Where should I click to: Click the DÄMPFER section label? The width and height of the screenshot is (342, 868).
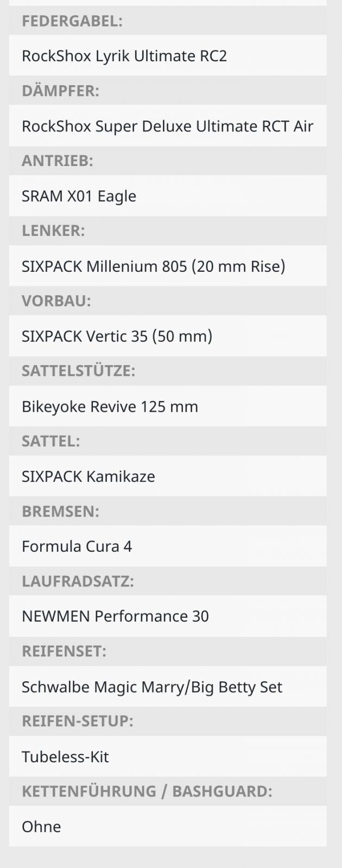(x=61, y=91)
